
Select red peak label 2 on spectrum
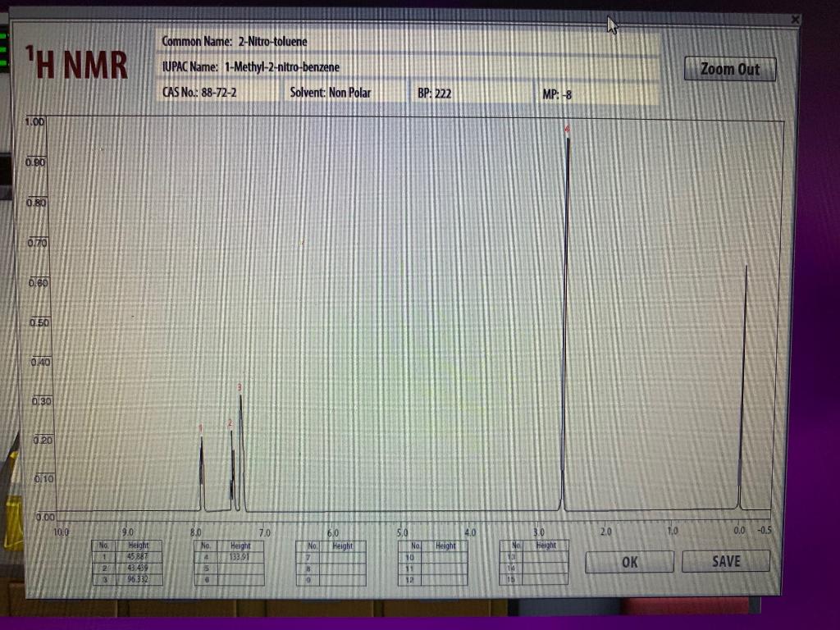coord(231,422)
